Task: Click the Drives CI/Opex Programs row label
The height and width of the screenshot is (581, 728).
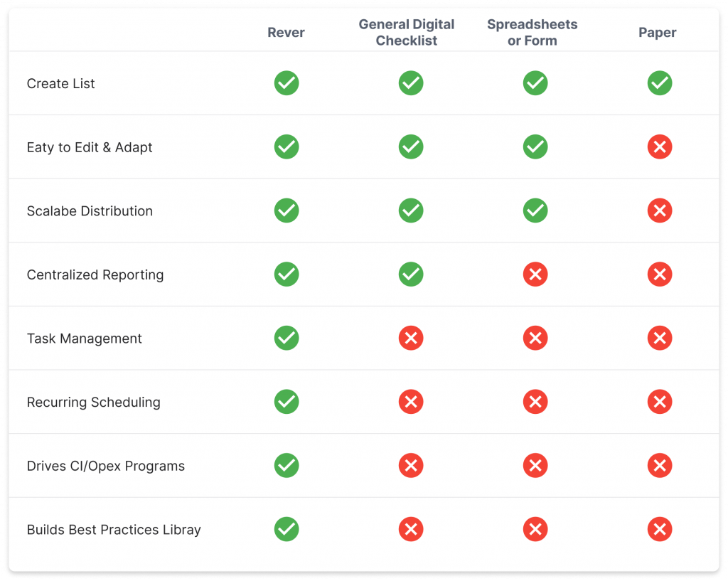Action: tap(106, 466)
